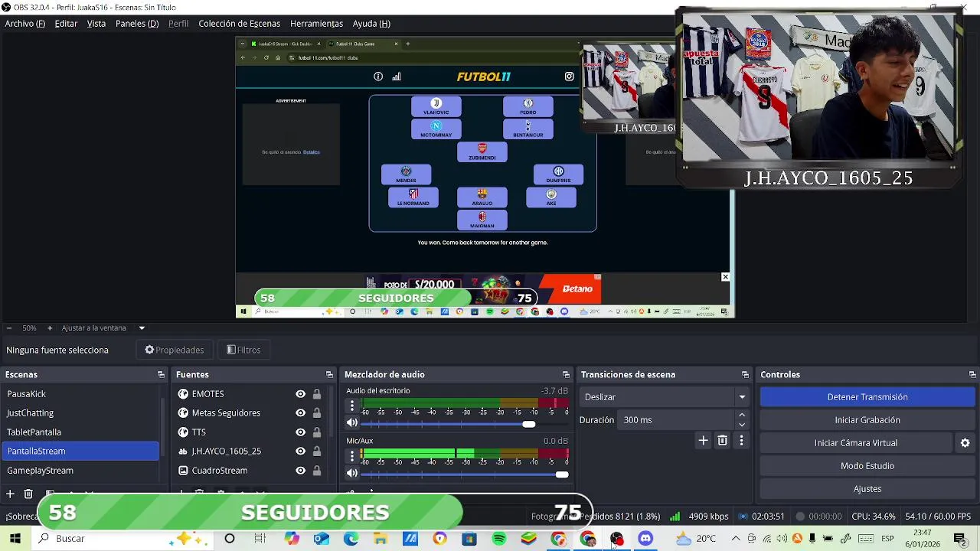Open preview scaling dropdown next to Ajustar a la ventana
The height and width of the screenshot is (551, 980).
coord(142,328)
